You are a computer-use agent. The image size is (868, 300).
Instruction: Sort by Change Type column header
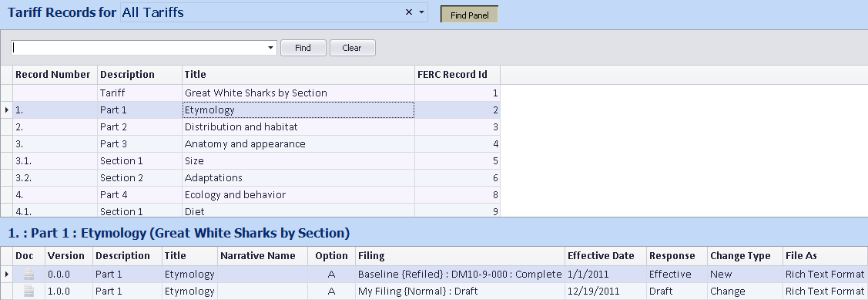coord(745,255)
